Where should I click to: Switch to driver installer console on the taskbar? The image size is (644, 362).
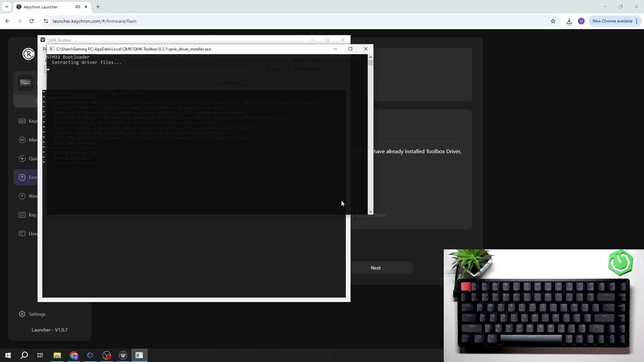(x=139, y=355)
